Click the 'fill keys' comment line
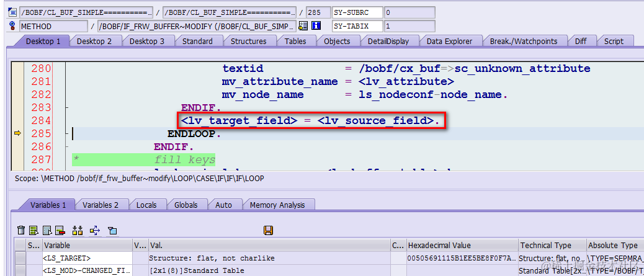 [x=143, y=160]
